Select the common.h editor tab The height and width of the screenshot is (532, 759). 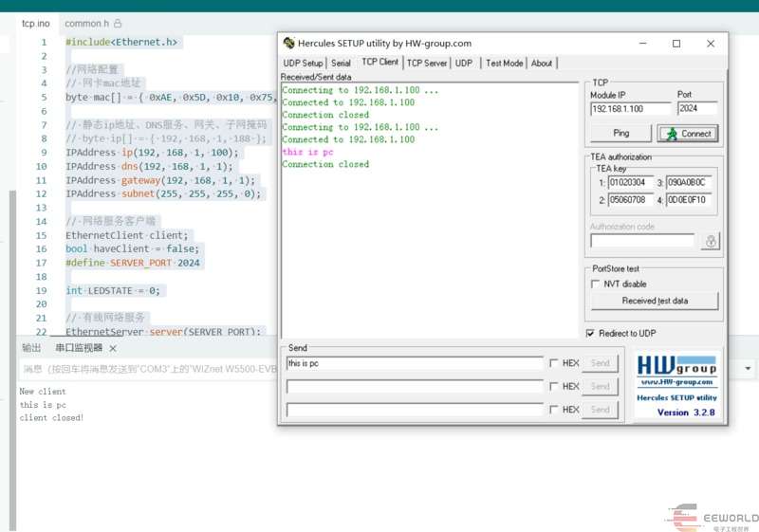86,23
